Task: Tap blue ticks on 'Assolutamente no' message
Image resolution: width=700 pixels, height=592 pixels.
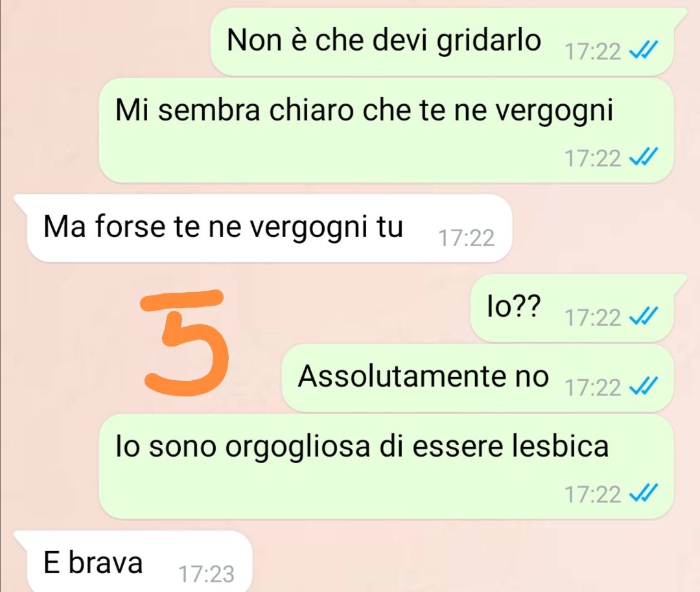Action: [644, 386]
